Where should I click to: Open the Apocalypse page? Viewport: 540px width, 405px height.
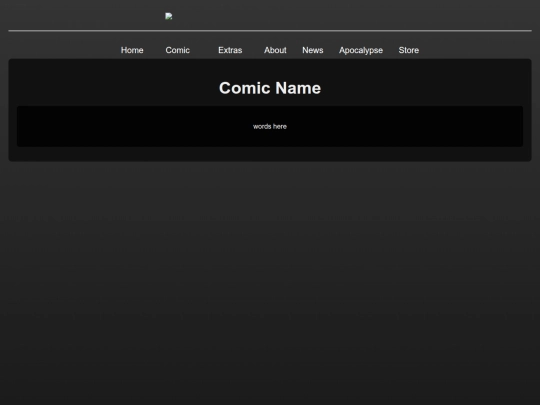point(361,50)
